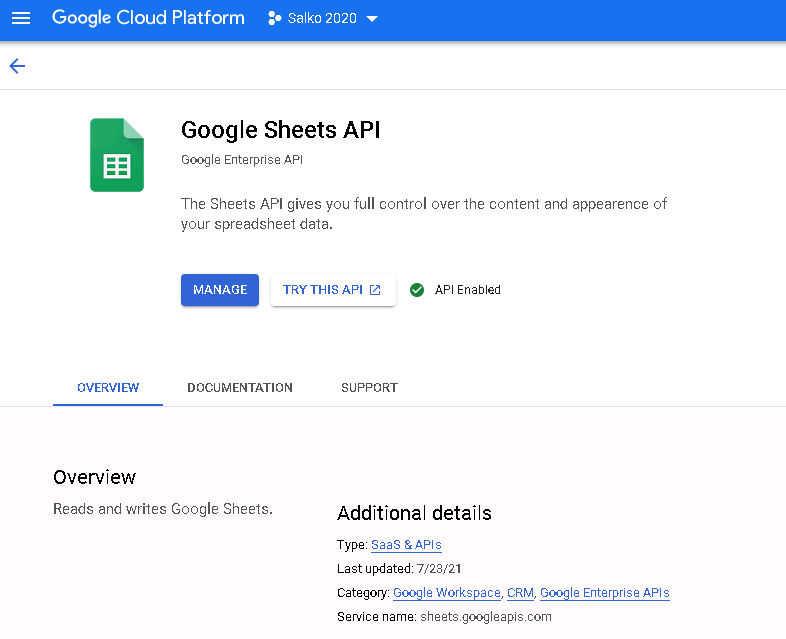Go back using the left arrow
786x639 pixels.
point(17,66)
